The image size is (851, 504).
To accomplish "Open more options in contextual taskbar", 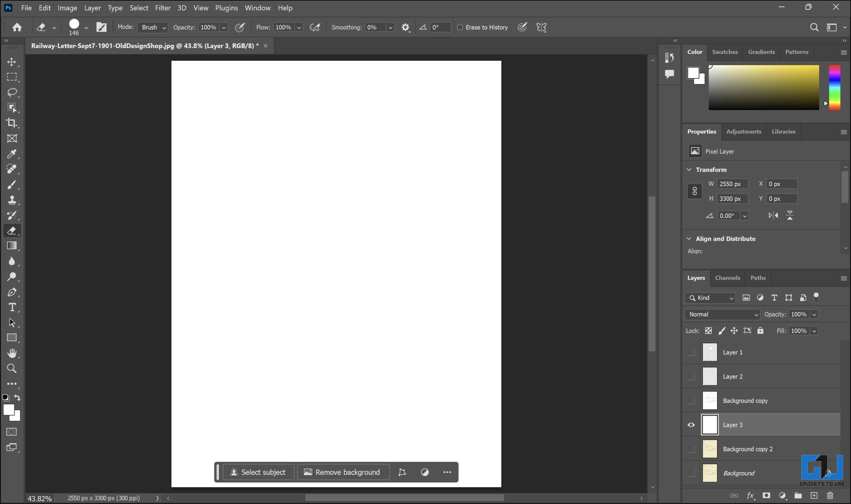I will click(447, 472).
